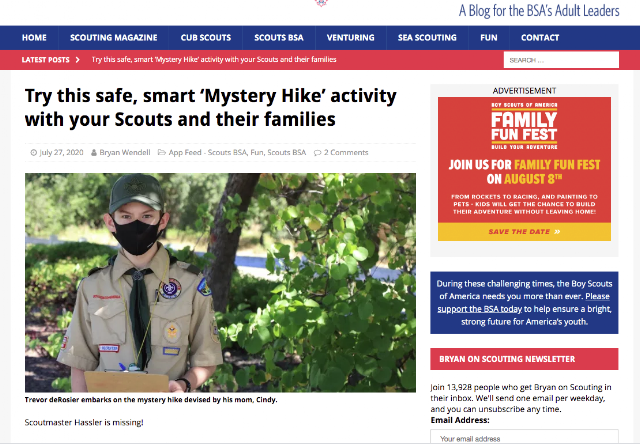Click the article headline about the Mystery Hike

pos(211,107)
